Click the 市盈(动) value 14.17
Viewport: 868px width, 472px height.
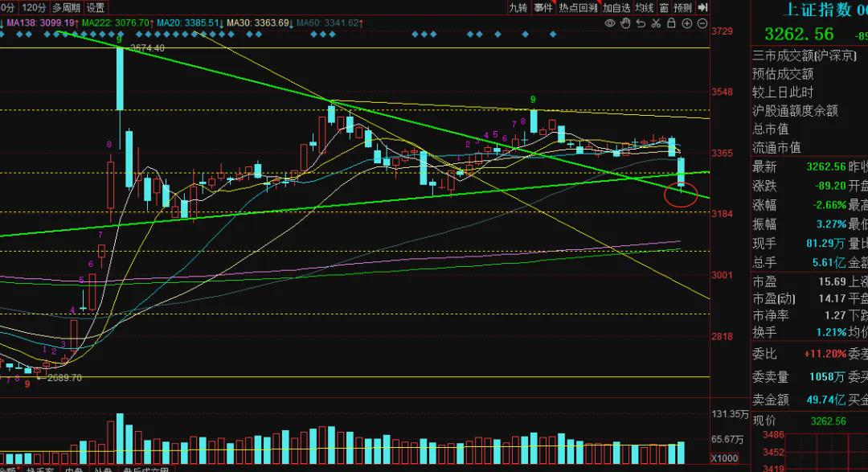(x=832, y=298)
